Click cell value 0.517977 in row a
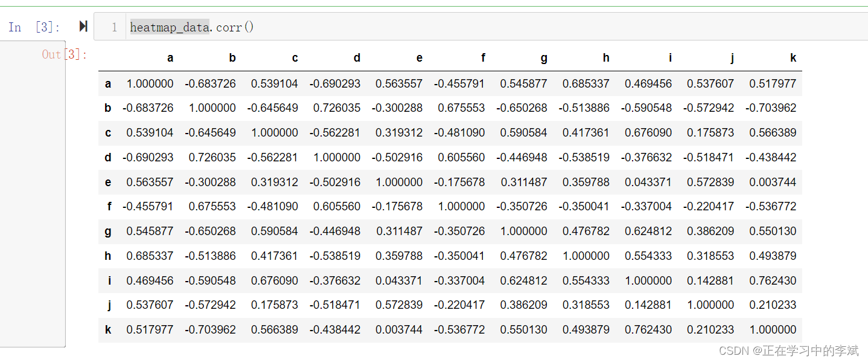This screenshot has height=362, width=868. tap(773, 83)
